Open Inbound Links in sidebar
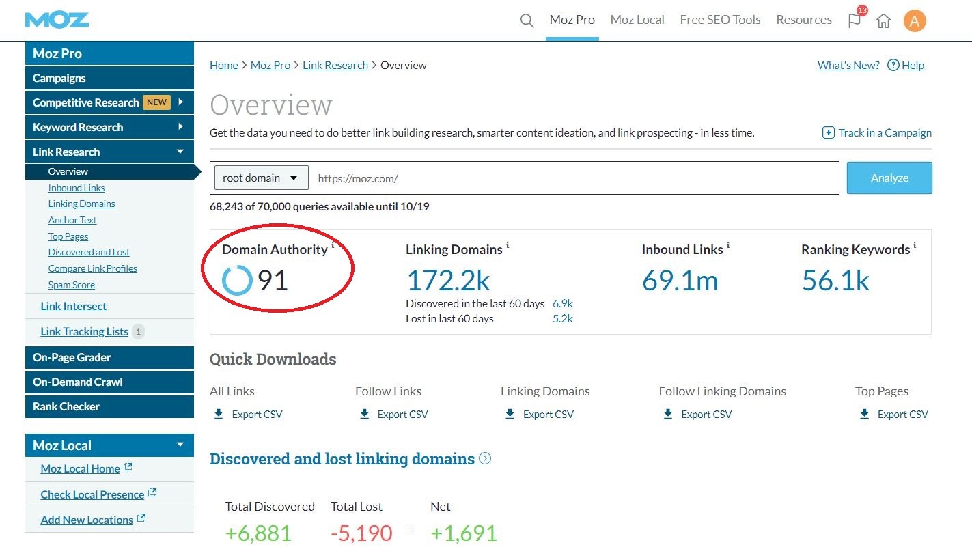The image size is (972, 560). pyautogui.click(x=77, y=188)
